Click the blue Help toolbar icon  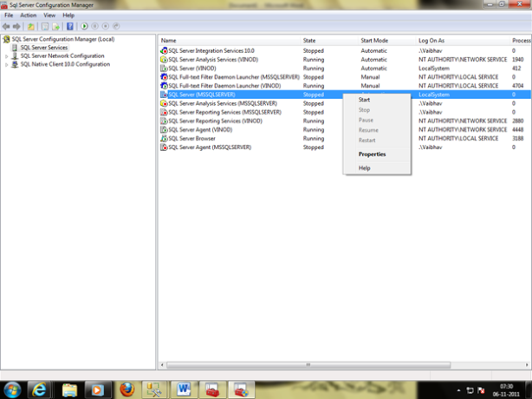pos(70,26)
